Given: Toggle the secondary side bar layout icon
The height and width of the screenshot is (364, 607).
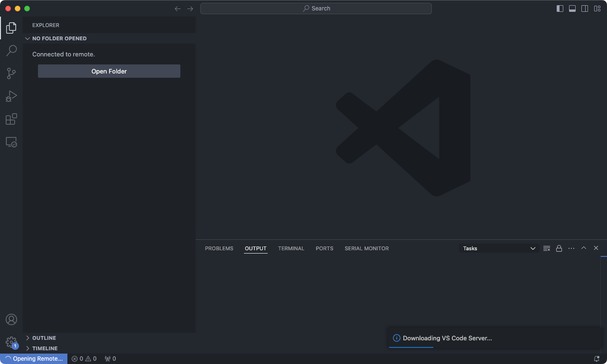Looking at the screenshot, I should (585, 9).
